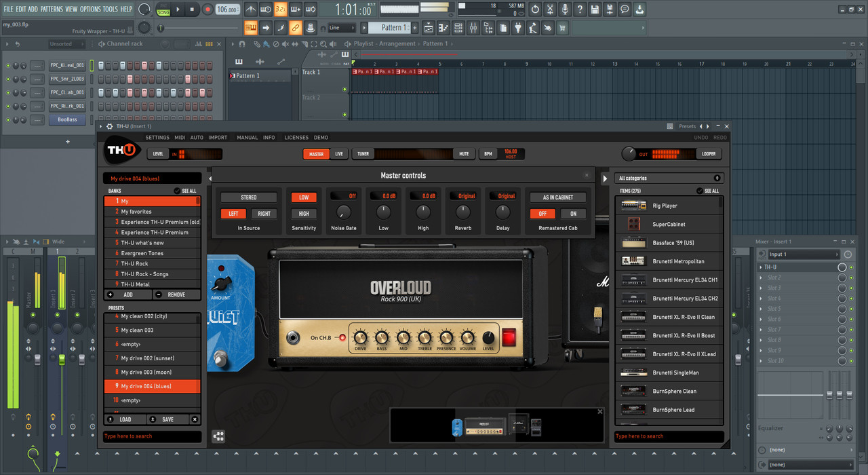Toggle the link icon in the snap toolbar
The width and height of the screenshot is (868, 475).
295,28
